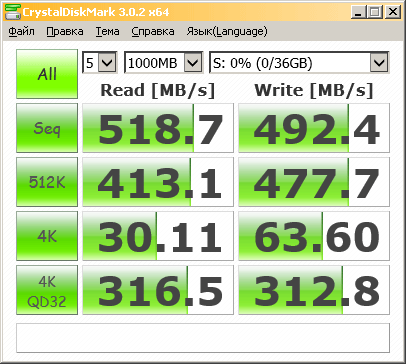Start the Seq benchmark test

tap(47, 128)
